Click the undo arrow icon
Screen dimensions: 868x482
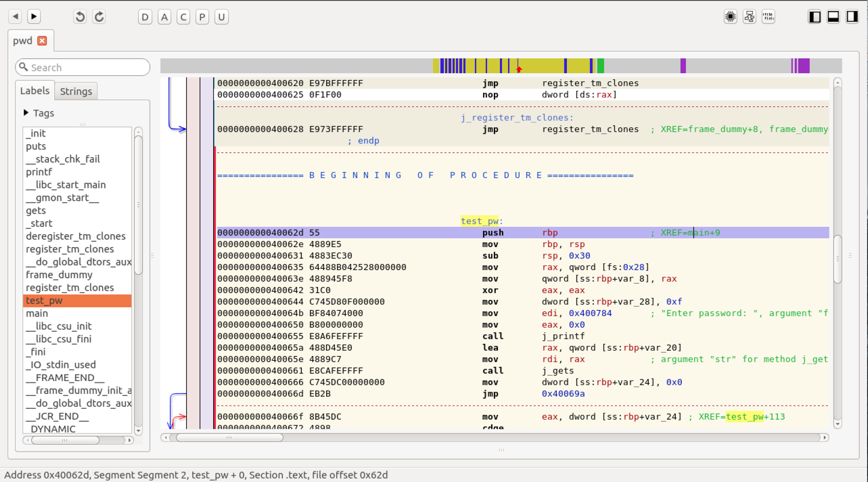80,17
